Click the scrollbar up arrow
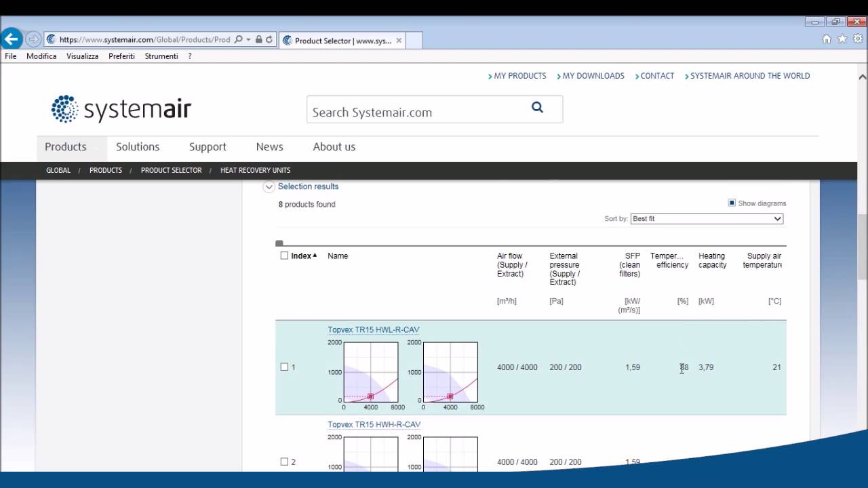 [x=863, y=76]
